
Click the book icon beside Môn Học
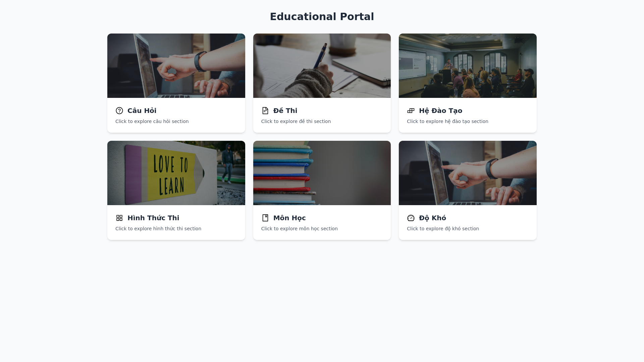tap(265, 218)
